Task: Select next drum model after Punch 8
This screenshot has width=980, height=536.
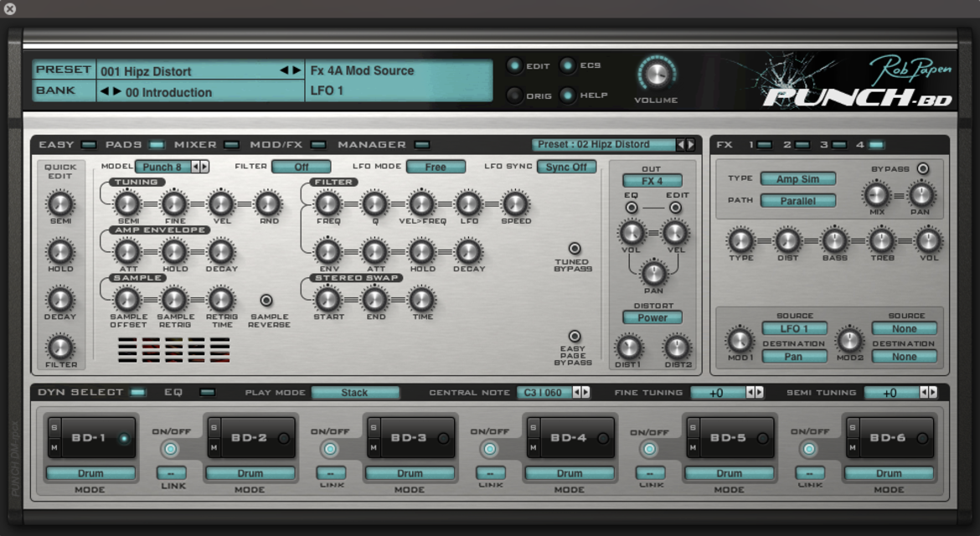Action: point(204,167)
